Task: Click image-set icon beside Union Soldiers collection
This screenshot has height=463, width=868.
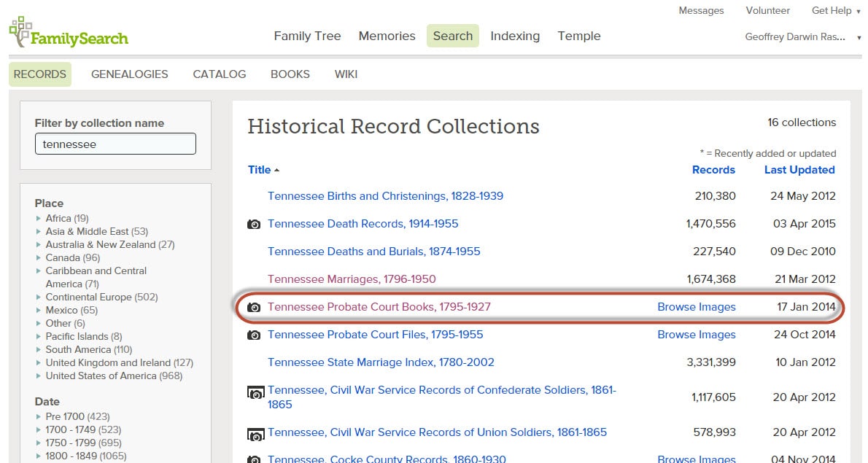Action: point(255,435)
